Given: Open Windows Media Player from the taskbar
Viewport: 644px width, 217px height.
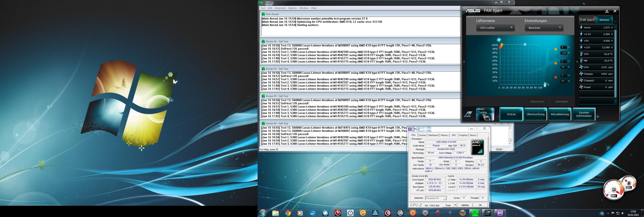Looking at the screenshot, I should [x=300, y=213].
